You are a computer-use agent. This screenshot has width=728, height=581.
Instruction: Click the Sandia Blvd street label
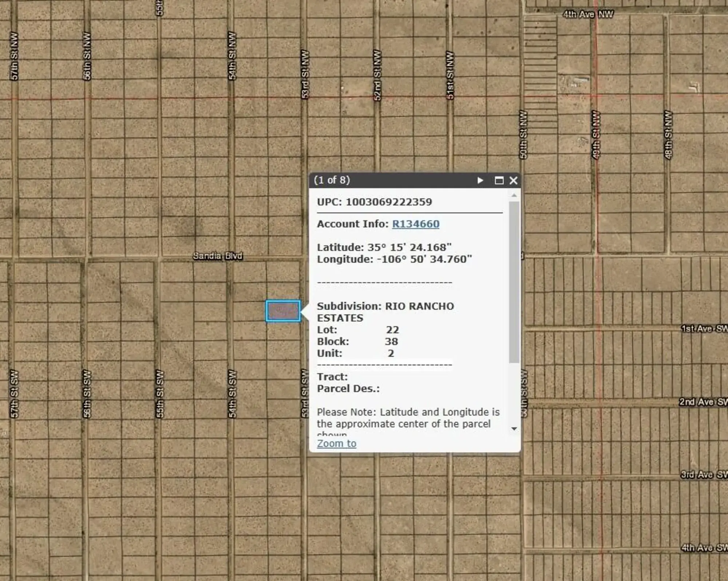coord(217,256)
